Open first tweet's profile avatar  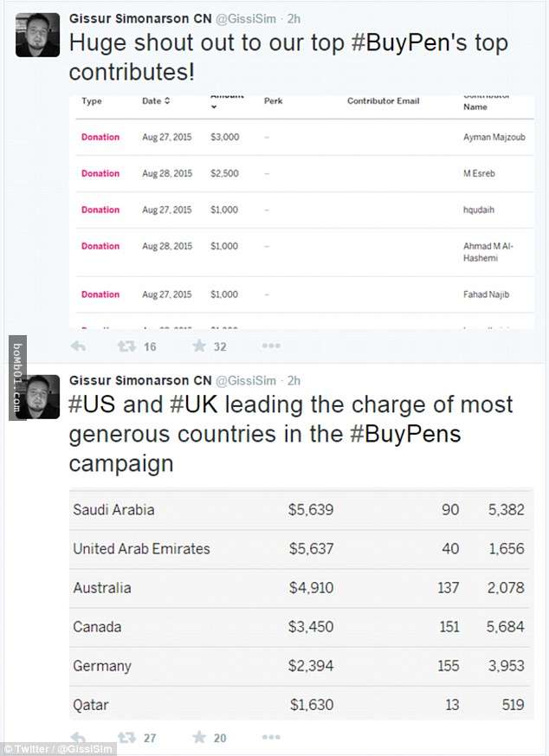coord(37,36)
